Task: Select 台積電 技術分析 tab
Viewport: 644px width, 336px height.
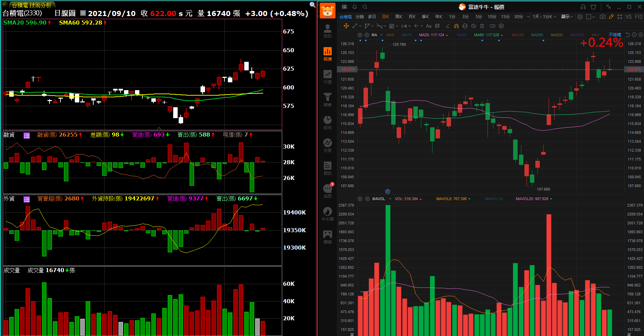Action: coord(31,5)
